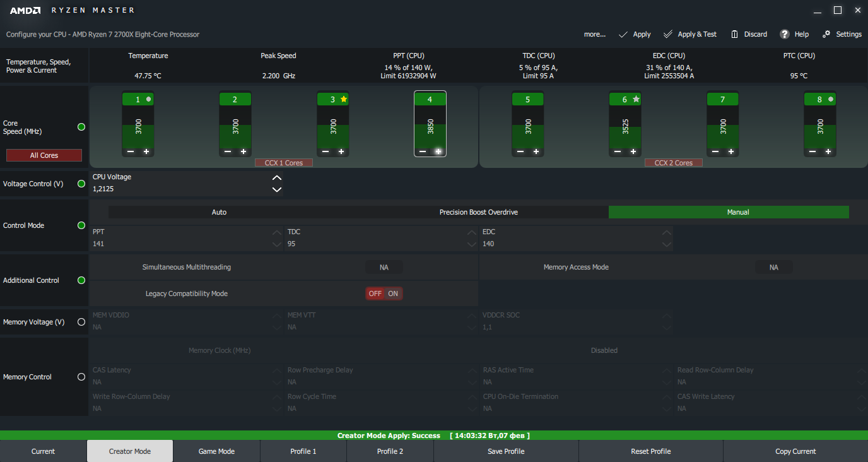Viewport: 868px width, 462px height.
Task: Click the minus icon on core 8
Action: [812, 151]
